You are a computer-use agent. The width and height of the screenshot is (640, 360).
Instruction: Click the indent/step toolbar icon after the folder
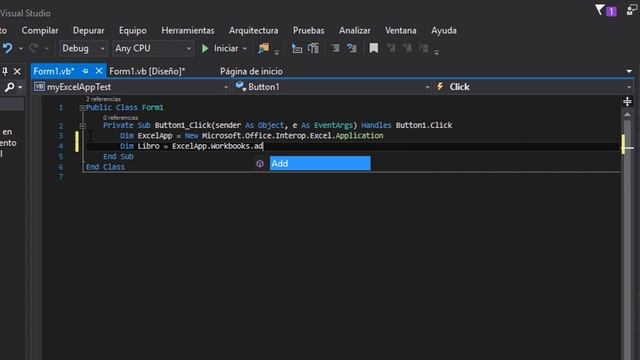coord(297,49)
